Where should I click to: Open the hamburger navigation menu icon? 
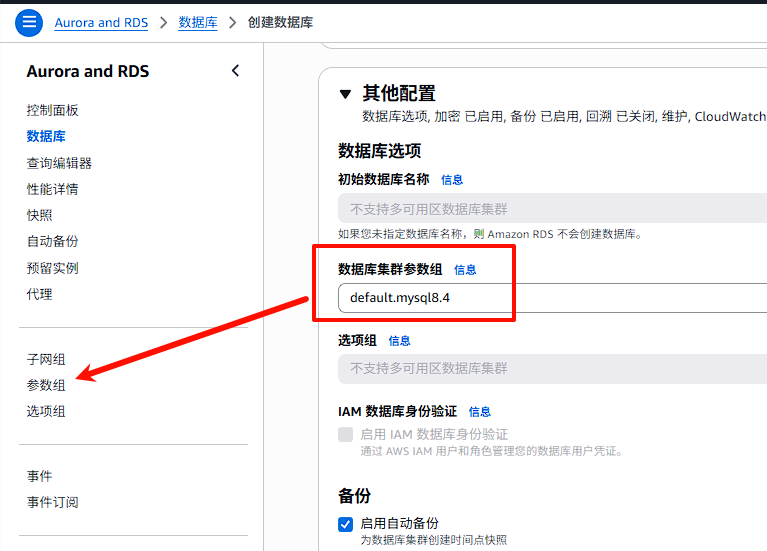pos(29,22)
